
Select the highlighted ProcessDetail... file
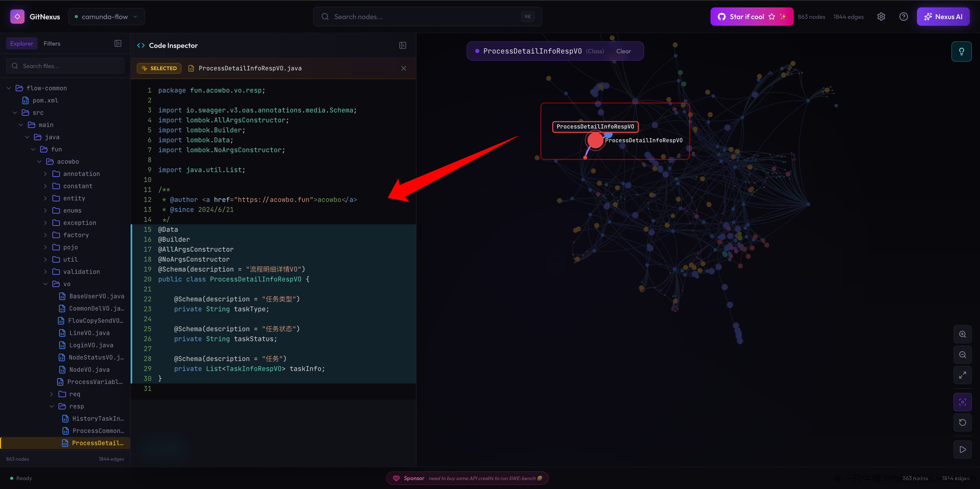click(x=65, y=443)
